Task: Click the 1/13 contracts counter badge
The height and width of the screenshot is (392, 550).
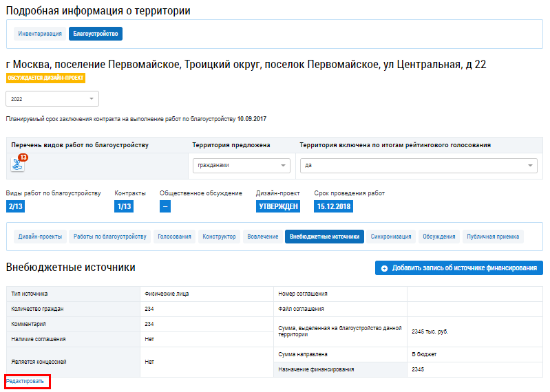Action: tap(124, 206)
